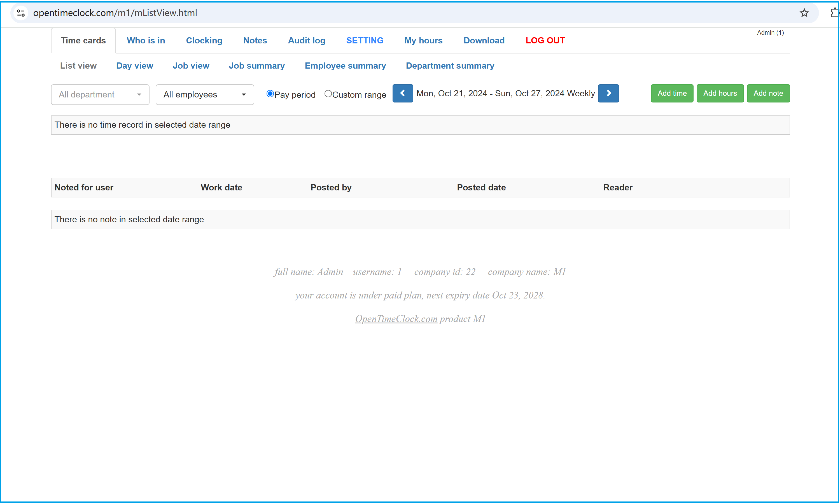Open the browser extensions puzzle icon

coord(835,13)
